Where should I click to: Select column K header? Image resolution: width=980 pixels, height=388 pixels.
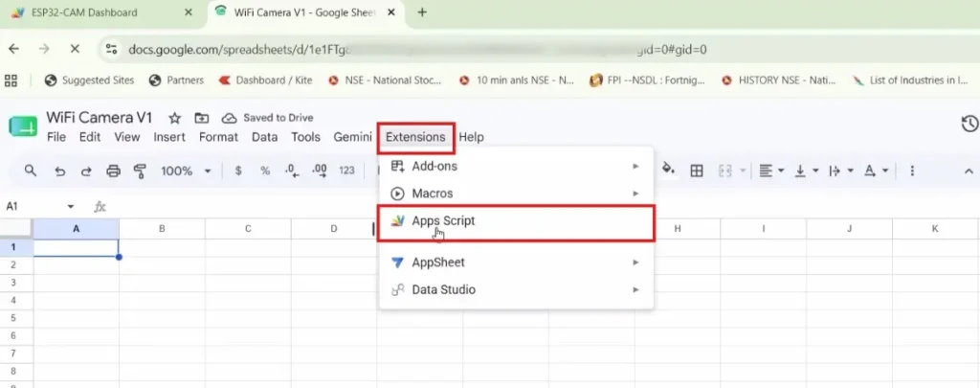point(935,229)
